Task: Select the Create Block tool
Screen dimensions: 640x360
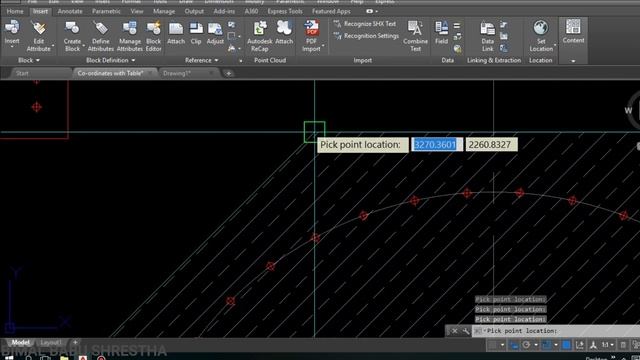Action: pos(72,36)
